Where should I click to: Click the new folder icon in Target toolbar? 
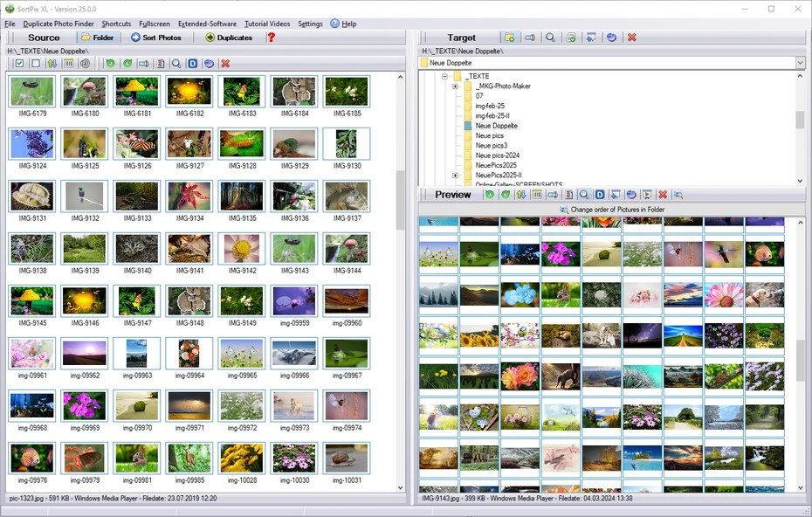pos(509,38)
